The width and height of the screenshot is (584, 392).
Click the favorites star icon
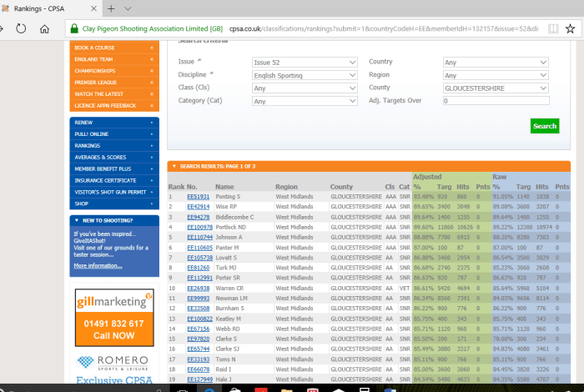(x=571, y=28)
